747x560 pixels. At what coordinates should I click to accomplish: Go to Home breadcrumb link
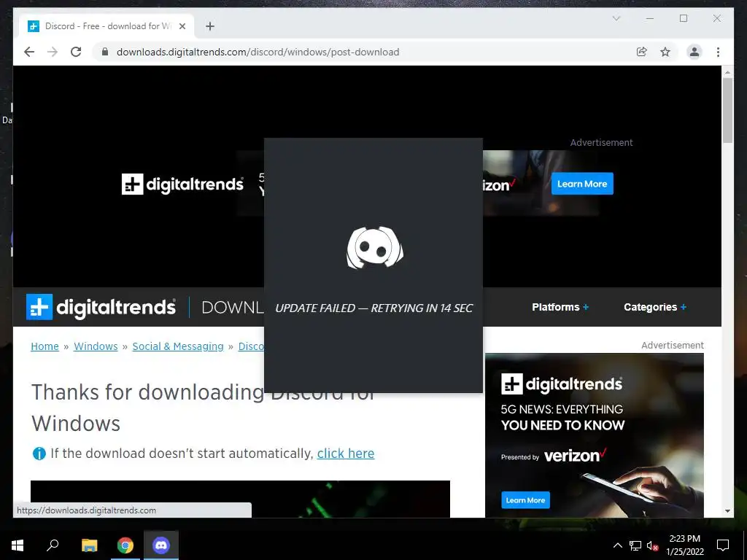[x=44, y=346]
